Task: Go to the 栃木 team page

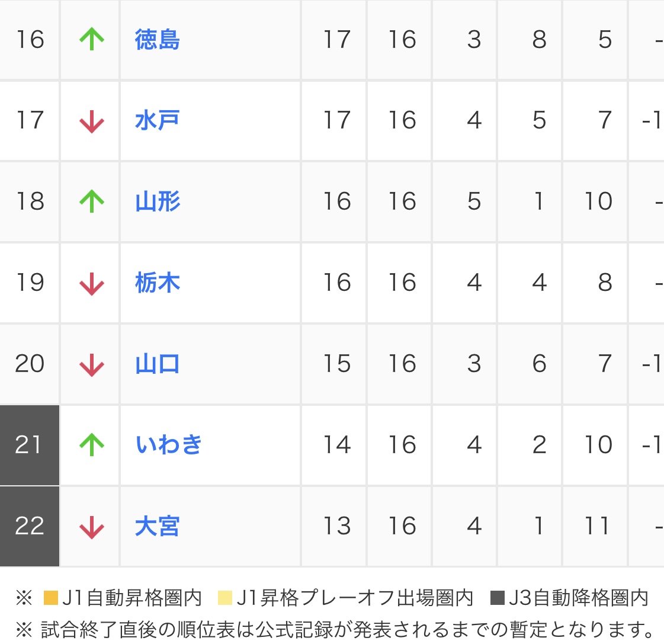Action: (x=157, y=283)
